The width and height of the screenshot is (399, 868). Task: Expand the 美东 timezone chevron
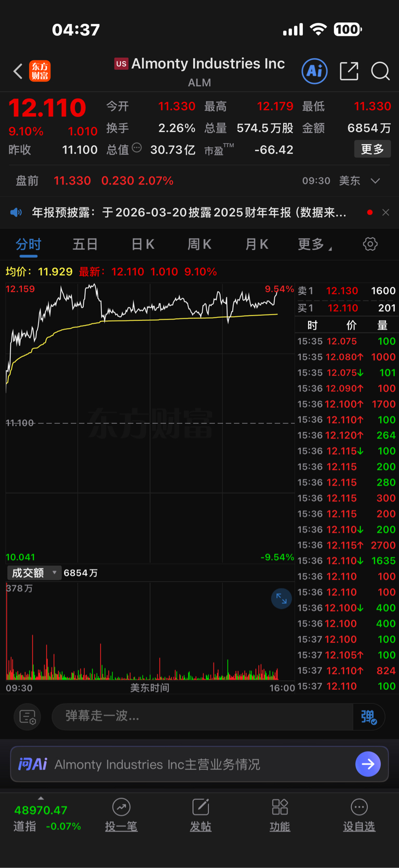[x=375, y=181]
